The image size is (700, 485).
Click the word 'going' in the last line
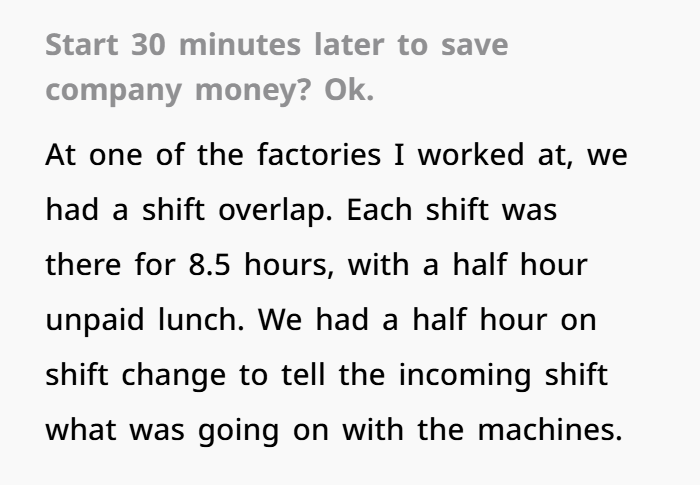239,431
